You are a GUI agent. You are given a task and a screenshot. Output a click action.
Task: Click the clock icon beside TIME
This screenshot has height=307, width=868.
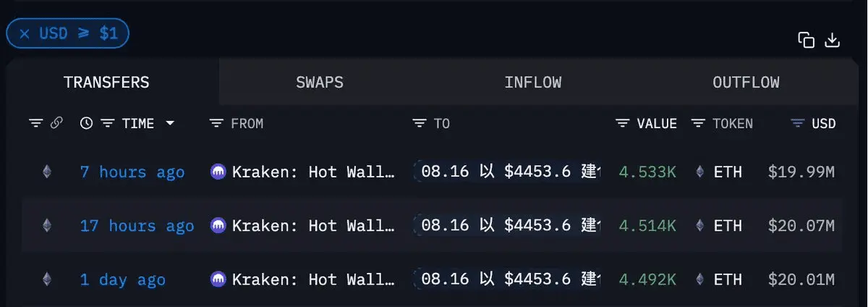tap(86, 123)
